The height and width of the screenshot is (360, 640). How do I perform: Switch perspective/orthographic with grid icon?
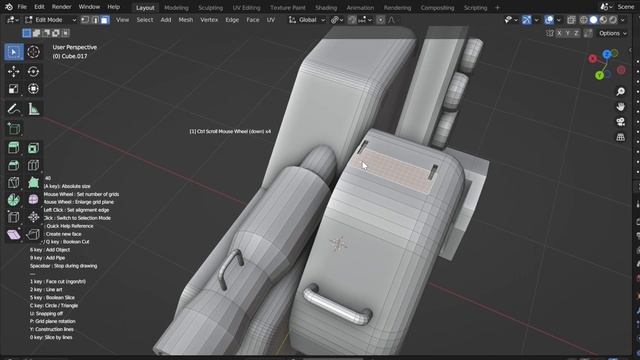[x=620, y=137]
